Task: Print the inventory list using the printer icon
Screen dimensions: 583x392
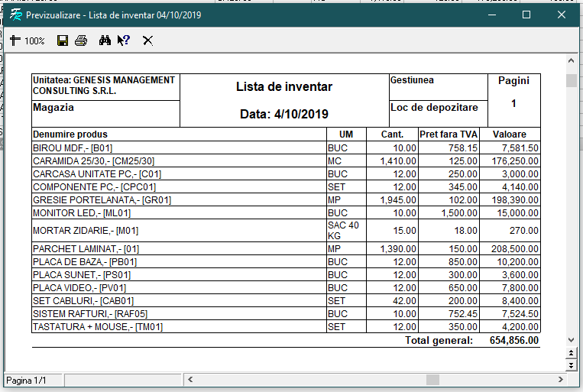Action: (x=81, y=40)
